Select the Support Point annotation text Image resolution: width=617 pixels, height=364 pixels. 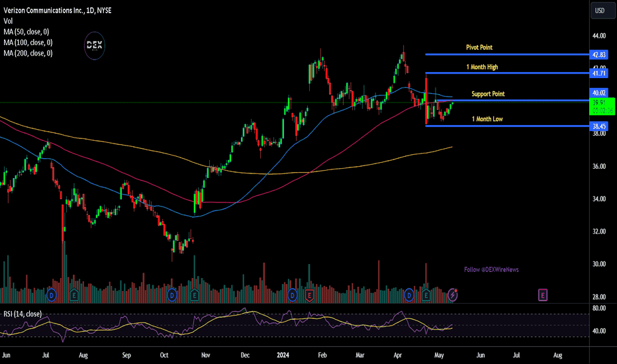(x=488, y=94)
